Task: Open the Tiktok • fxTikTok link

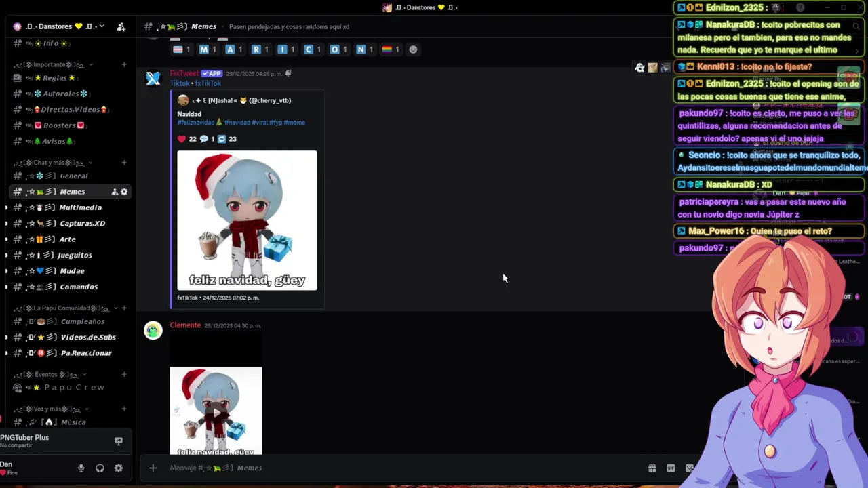Action: (195, 83)
